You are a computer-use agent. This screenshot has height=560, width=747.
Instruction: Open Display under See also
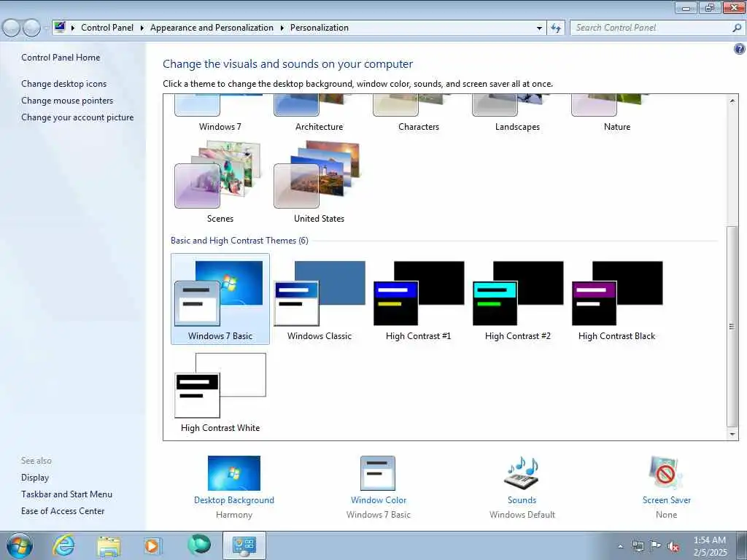click(35, 477)
